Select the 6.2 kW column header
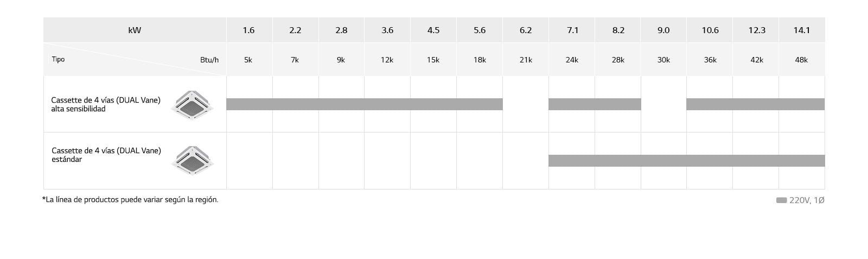This screenshot has width=868, height=259. coord(525,30)
